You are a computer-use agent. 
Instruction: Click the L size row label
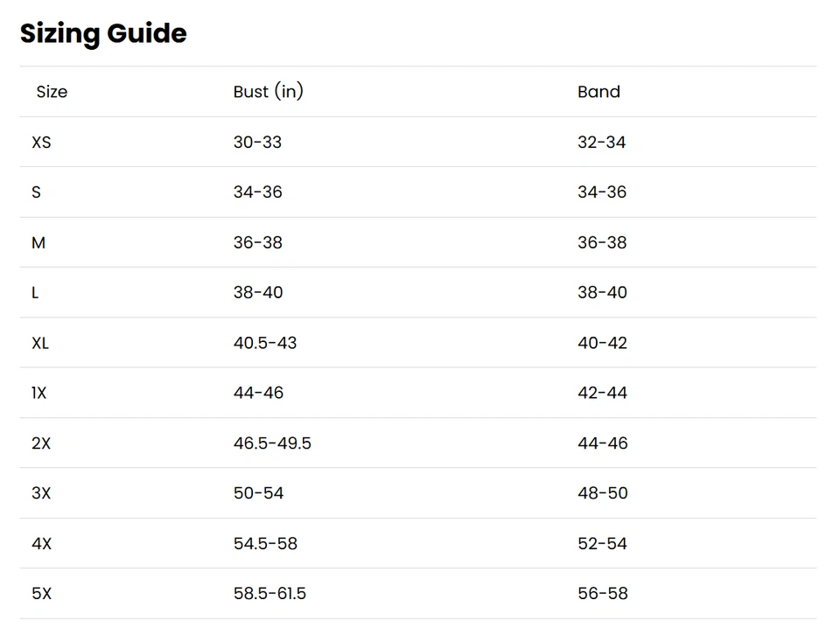[35, 292]
